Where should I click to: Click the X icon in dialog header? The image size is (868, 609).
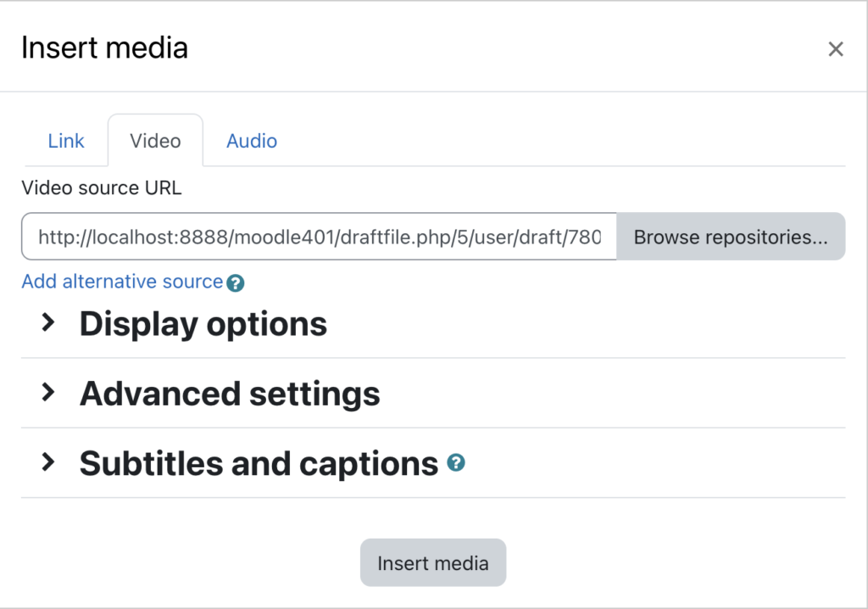835,48
